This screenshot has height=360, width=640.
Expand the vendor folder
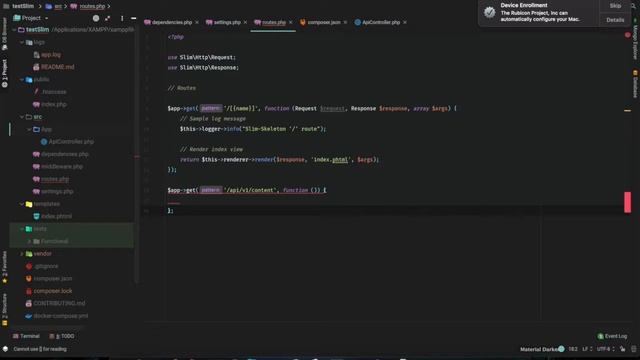pos(22,254)
